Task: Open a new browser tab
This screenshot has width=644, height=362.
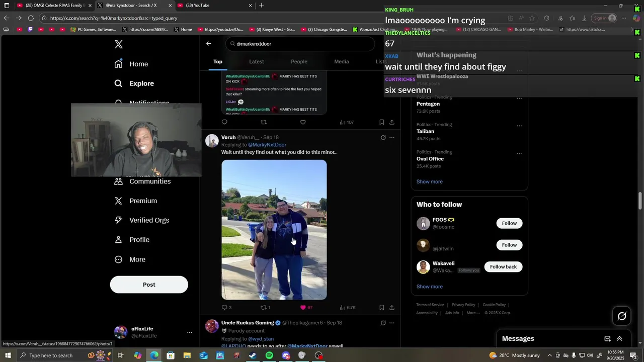Action: pos(261,6)
